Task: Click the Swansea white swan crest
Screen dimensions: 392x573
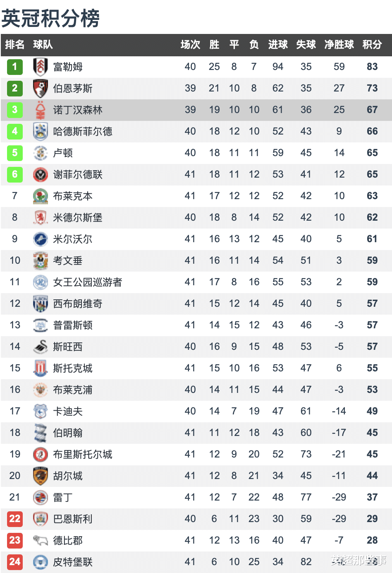Action: [40, 347]
